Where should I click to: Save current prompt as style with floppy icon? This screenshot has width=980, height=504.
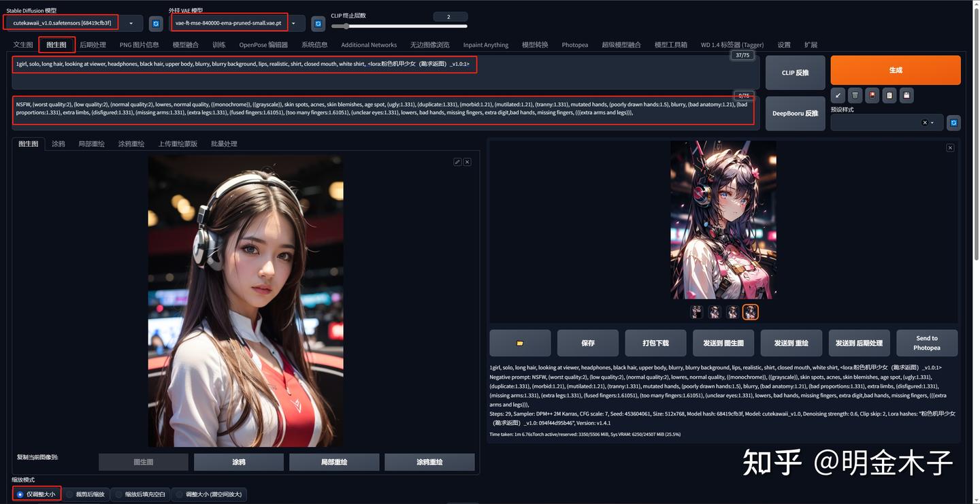pos(906,95)
